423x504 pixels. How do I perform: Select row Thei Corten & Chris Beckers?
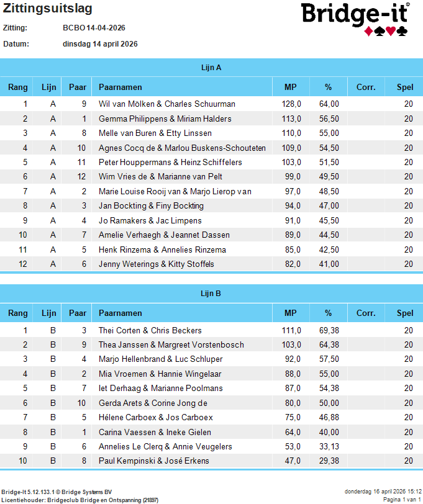coord(211,330)
